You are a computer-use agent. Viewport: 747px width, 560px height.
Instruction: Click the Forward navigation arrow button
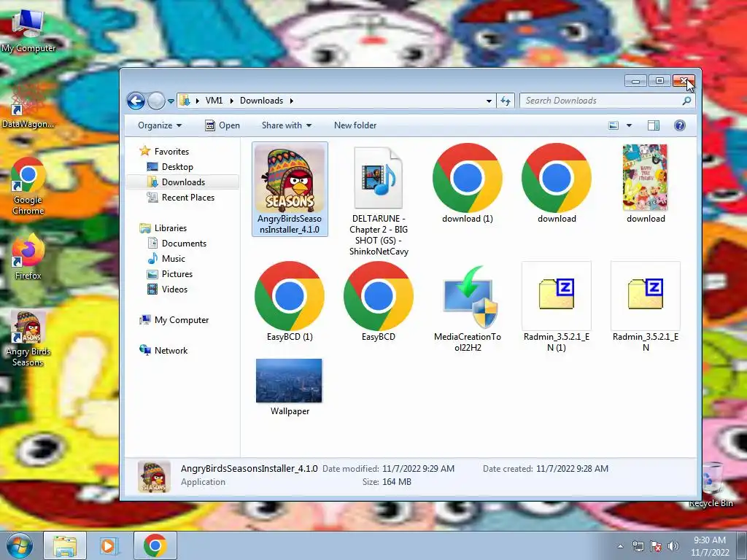(156, 101)
